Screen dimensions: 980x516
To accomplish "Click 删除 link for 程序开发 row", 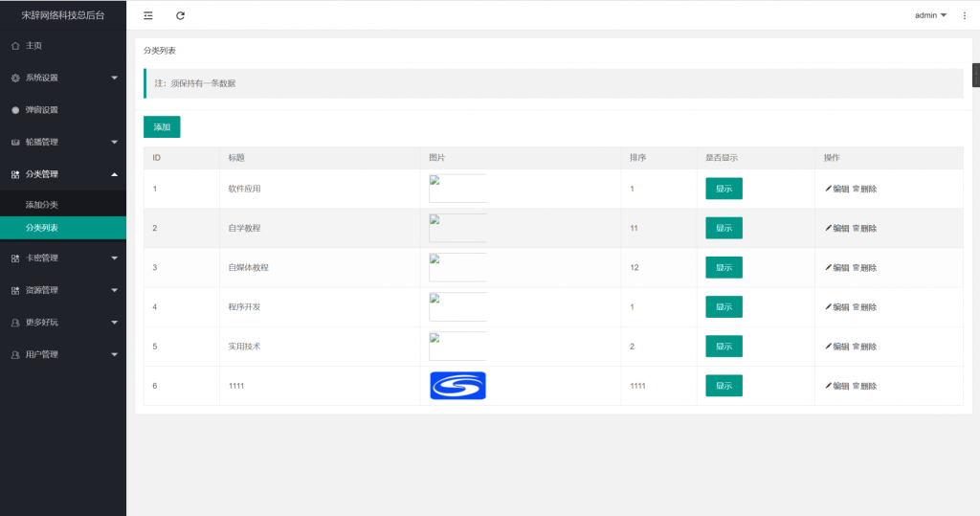I will click(x=865, y=307).
